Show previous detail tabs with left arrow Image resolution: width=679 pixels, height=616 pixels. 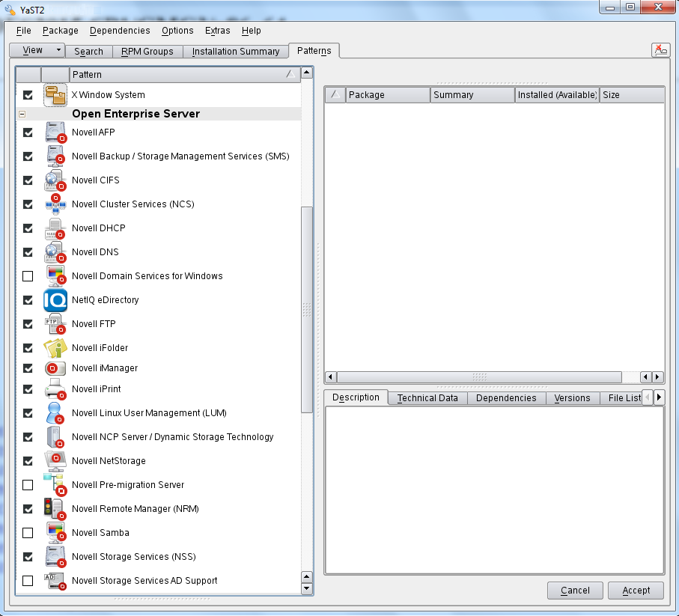(x=648, y=397)
